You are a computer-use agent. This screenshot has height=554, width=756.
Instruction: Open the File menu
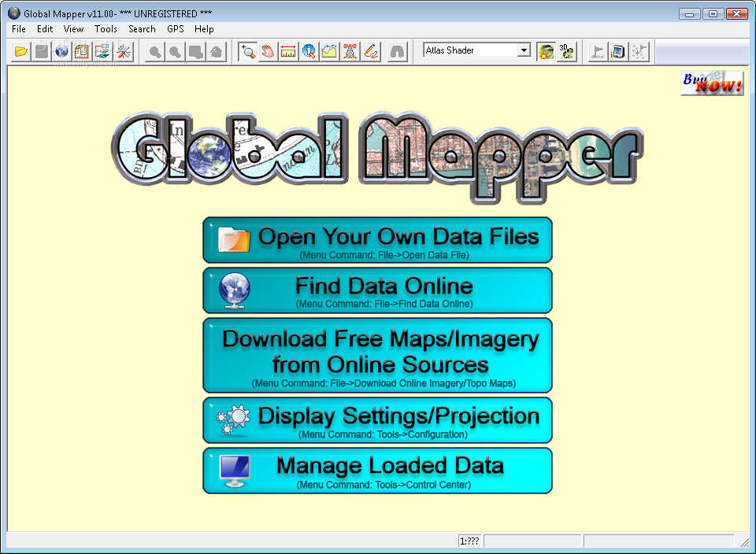click(x=19, y=29)
